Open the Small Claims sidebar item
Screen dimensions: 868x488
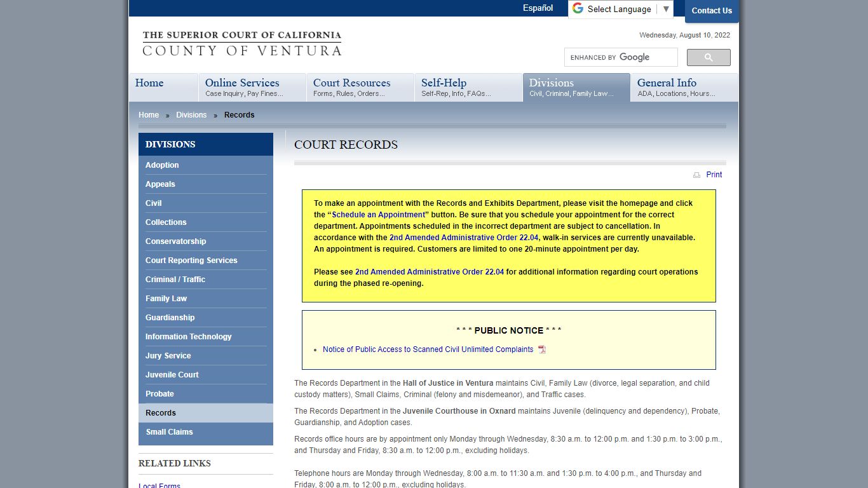coord(206,432)
